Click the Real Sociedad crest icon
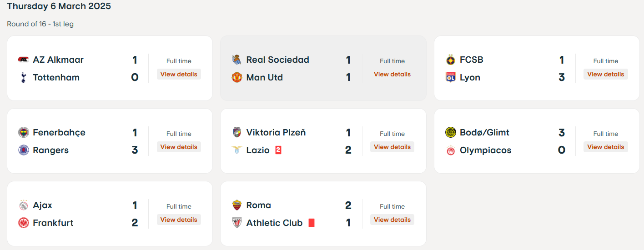 (237, 60)
